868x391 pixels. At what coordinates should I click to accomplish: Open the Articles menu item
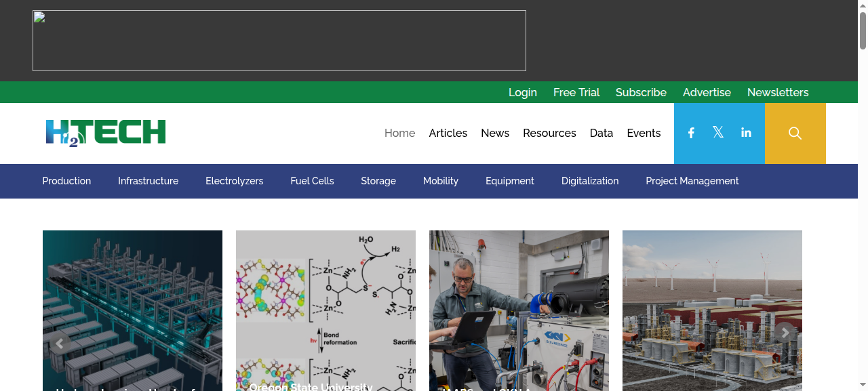[448, 133]
